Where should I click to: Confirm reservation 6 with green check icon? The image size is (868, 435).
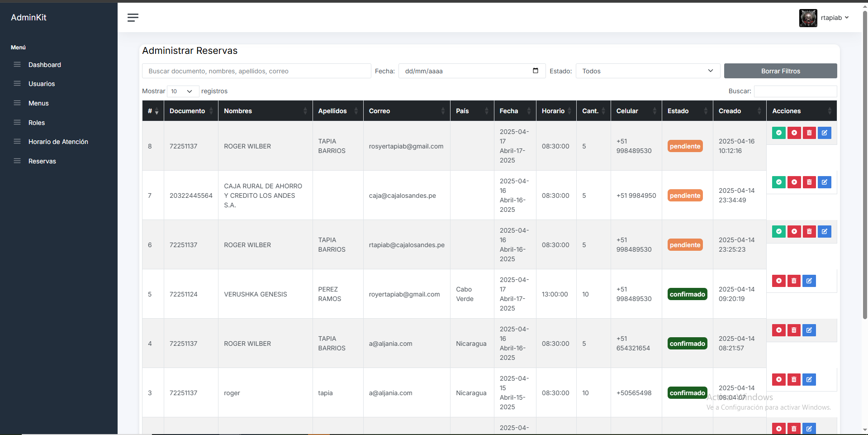778,231
